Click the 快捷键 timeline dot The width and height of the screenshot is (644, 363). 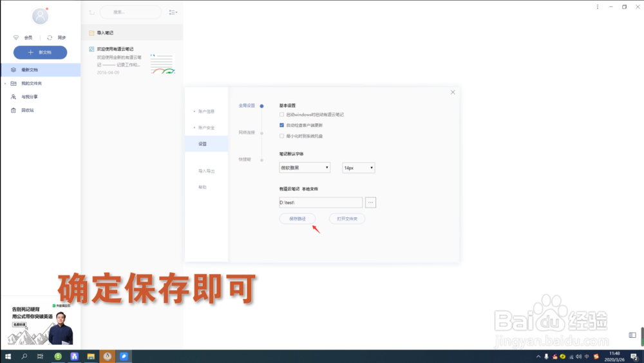tap(261, 160)
